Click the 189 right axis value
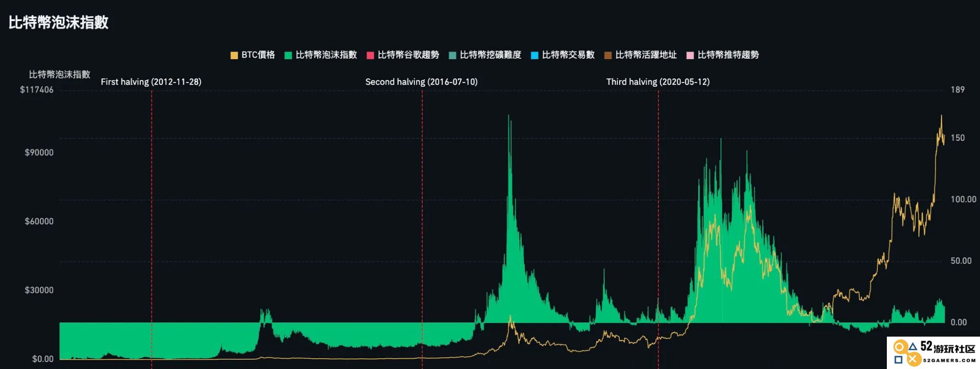Image resolution: width=980 pixels, height=369 pixels. coord(957,90)
